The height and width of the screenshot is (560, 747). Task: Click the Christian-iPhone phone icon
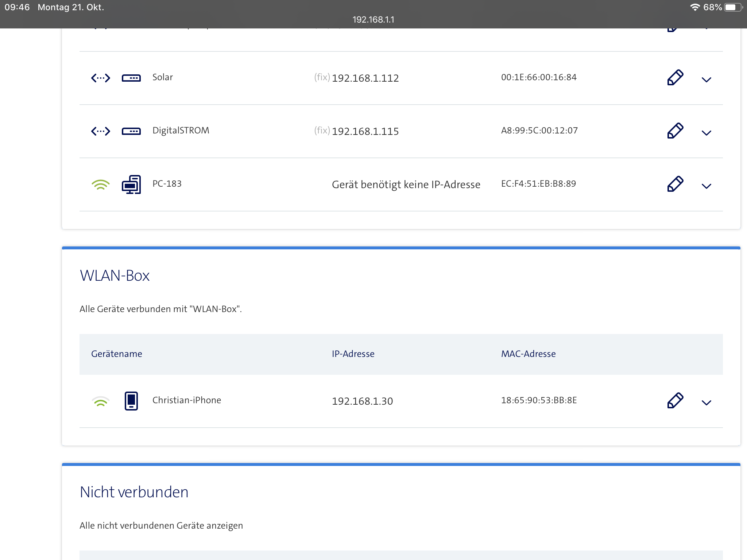click(131, 401)
